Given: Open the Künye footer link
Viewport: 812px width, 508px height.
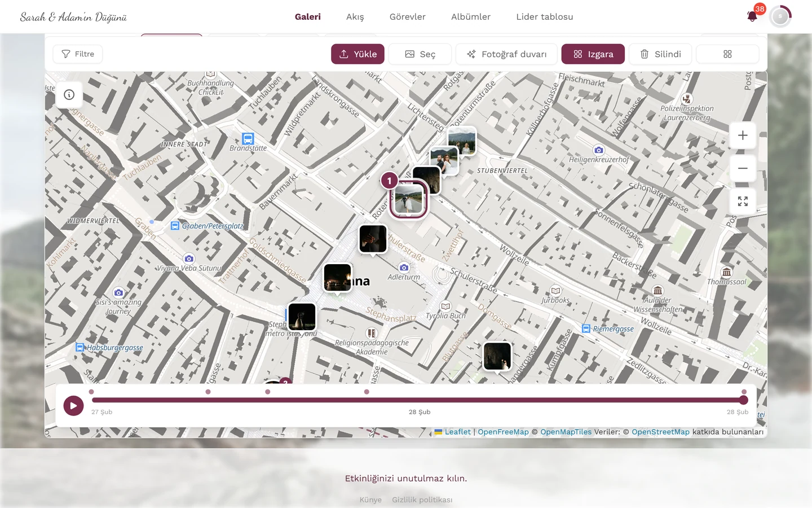Looking at the screenshot, I should click(370, 500).
